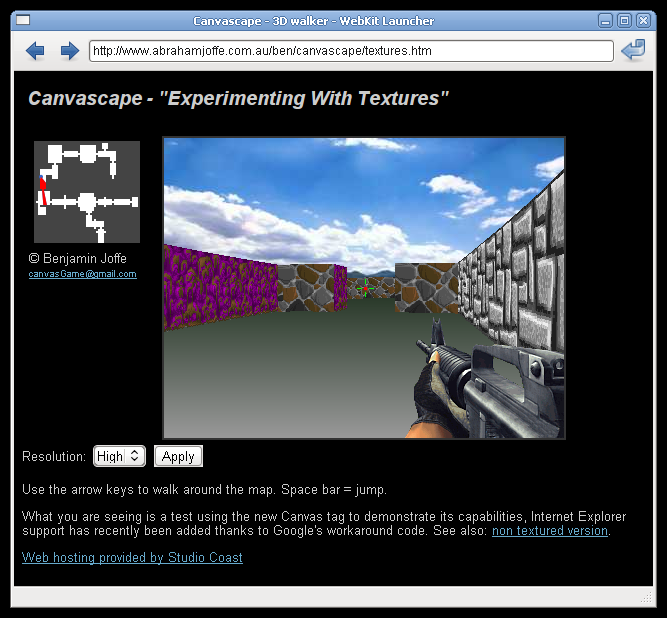Viewport: 667px width, 618px height.
Task: Click the maze minimap thumbnail
Action: point(87,192)
